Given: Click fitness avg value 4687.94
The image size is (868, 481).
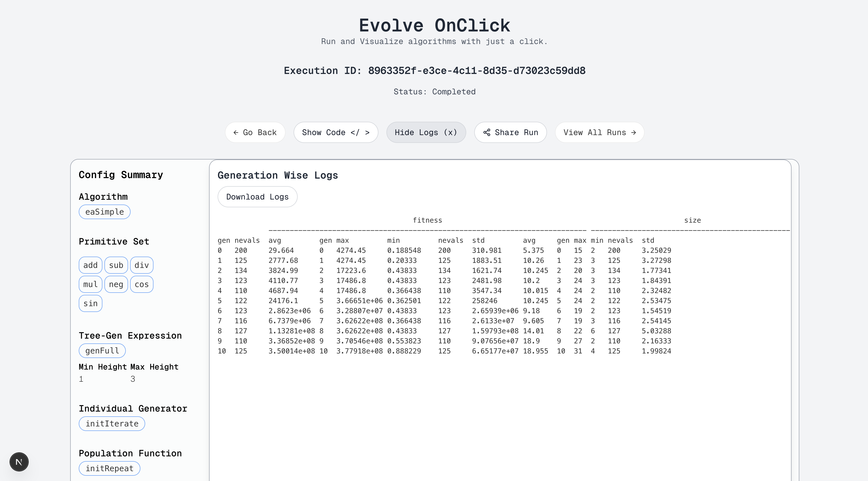Looking at the screenshot, I should 283,291.
